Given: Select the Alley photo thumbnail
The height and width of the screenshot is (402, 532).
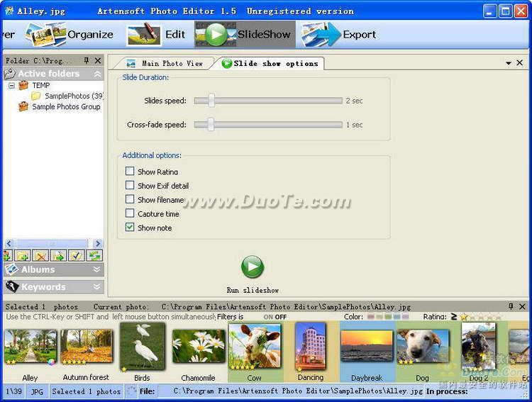Looking at the screenshot, I should (x=31, y=347).
